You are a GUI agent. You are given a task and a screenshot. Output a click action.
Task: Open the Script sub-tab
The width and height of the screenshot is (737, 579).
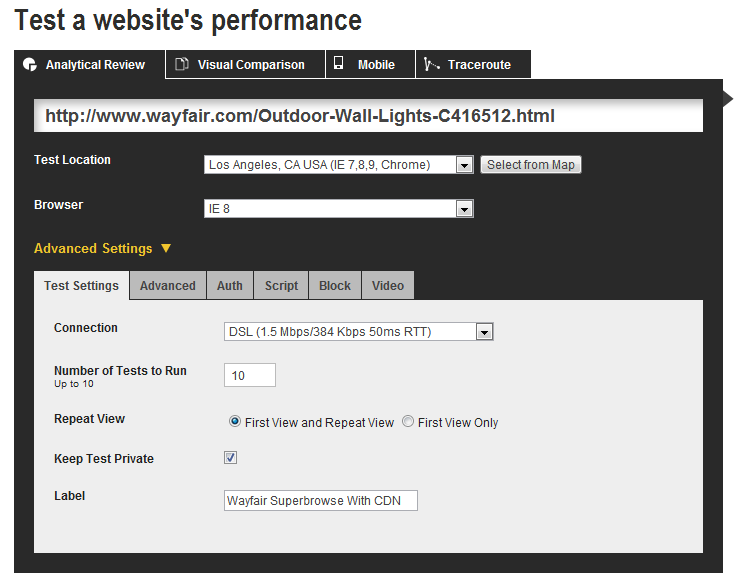(x=281, y=285)
